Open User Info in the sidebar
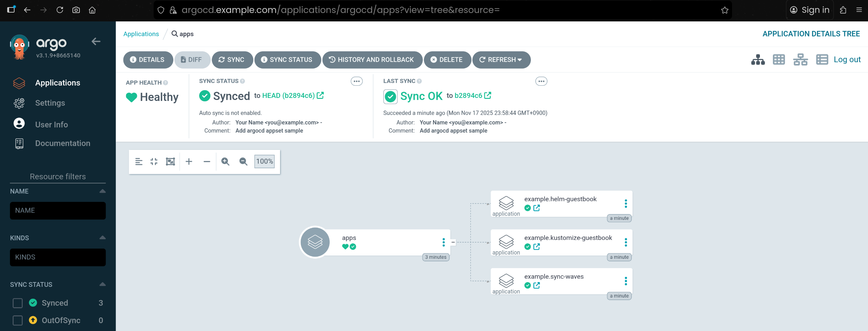The image size is (868, 331). click(51, 124)
